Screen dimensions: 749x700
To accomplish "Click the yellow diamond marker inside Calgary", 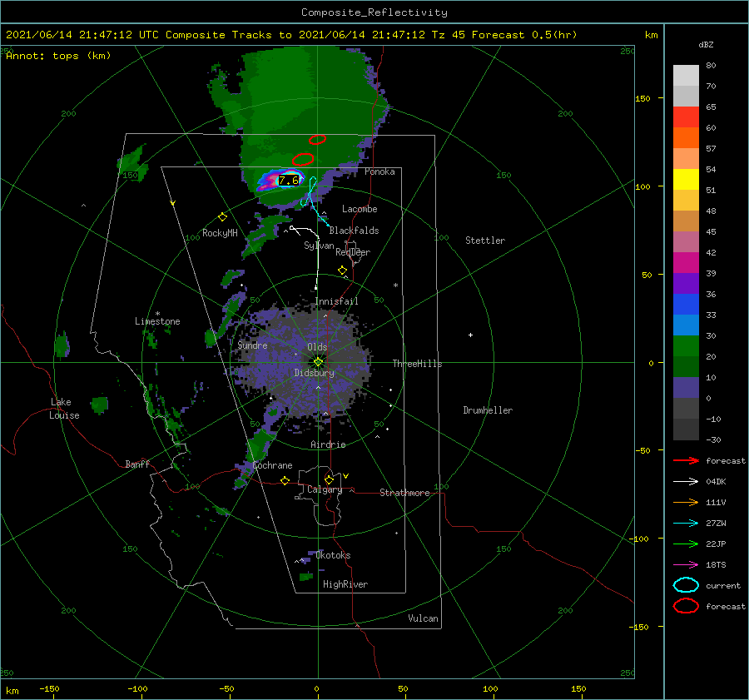I will [329, 479].
